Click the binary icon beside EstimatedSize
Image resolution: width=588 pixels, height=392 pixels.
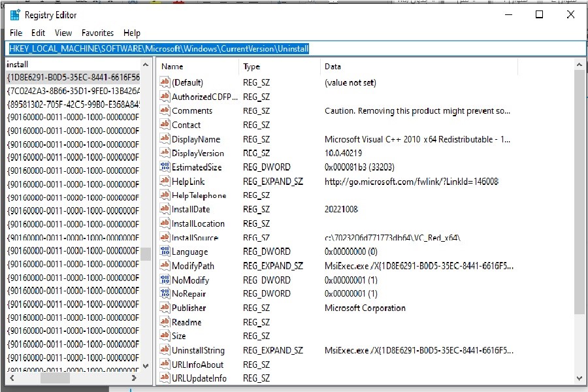click(x=165, y=167)
